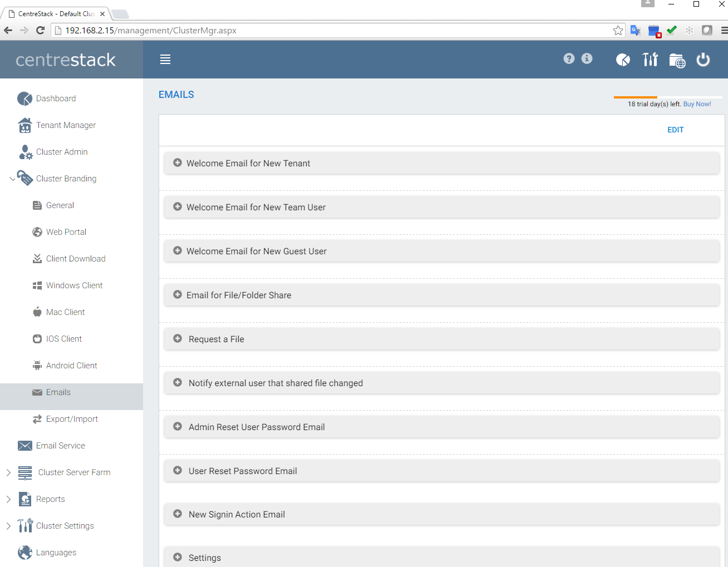Image resolution: width=728 pixels, height=567 pixels.
Task: Click the Email Service envelope icon
Action: tap(25, 446)
